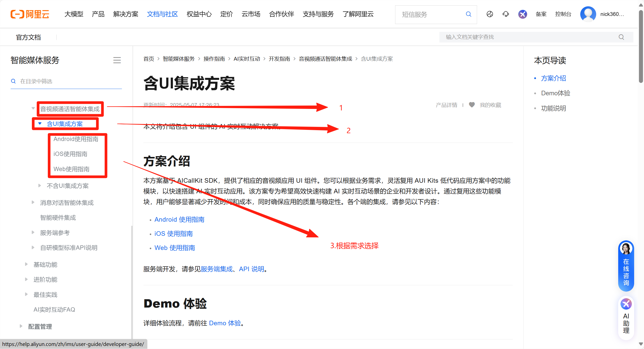
Task: Expand the 进阶功能 tree node
Action: [x=27, y=280]
